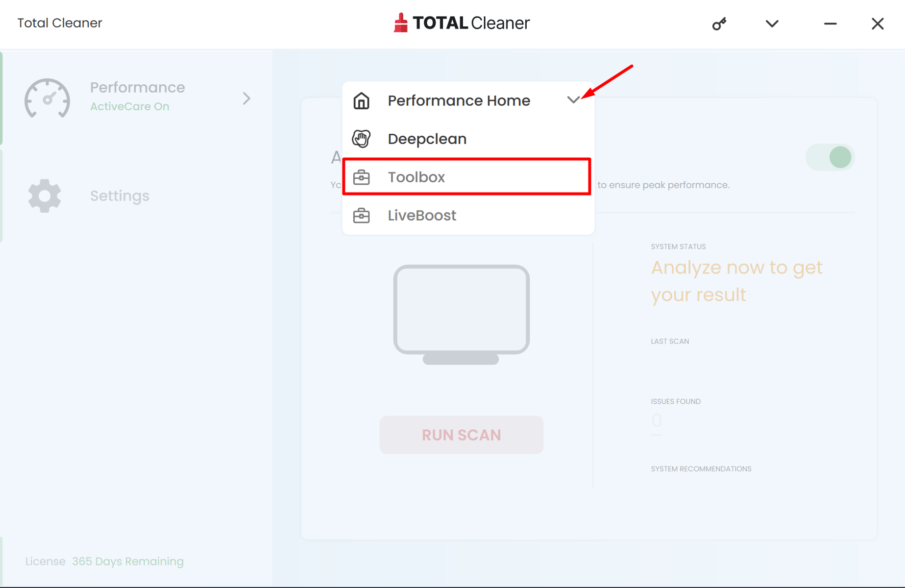Click the LiveBoost briefcase icon
Screen dimensions: 905x588
click(362, 215)
